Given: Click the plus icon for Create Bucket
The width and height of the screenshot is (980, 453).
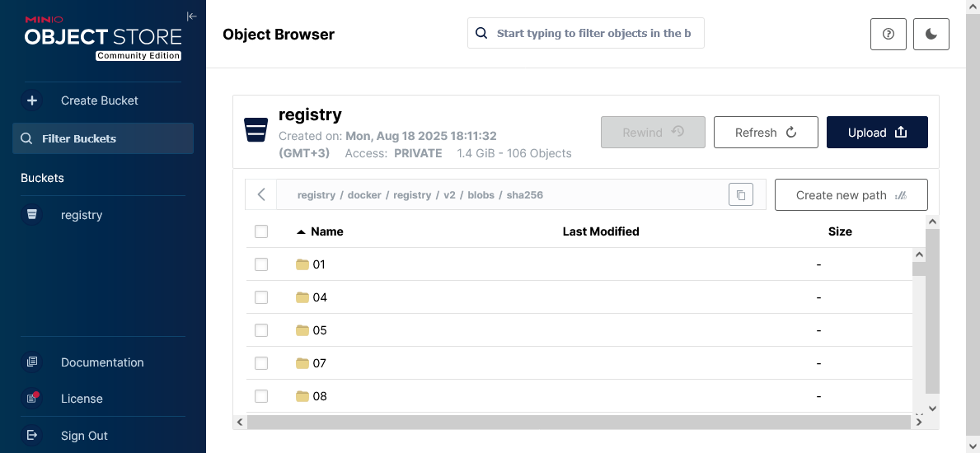Looking at the screenshot, I should [x=32, y=100].
